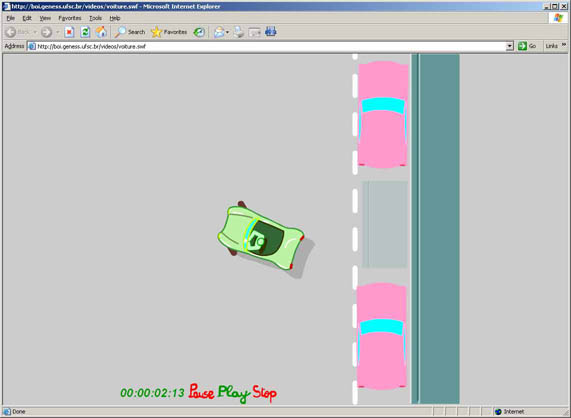Pause the parking animation
The height and width of the screenshot is (418, 571).
tap(201, 392)
